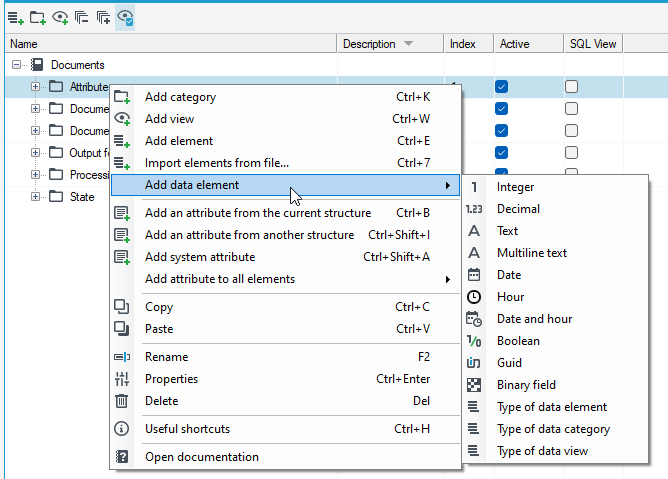This screenshot has width=668, height=479.
Task: Expand the third tree folder Docume
Action: tap(35, 130)
